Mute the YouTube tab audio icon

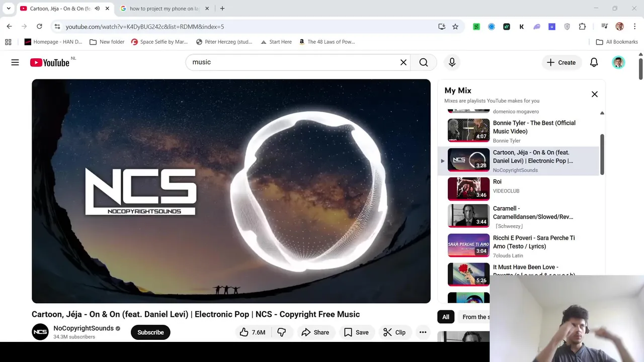coord(97,9)
